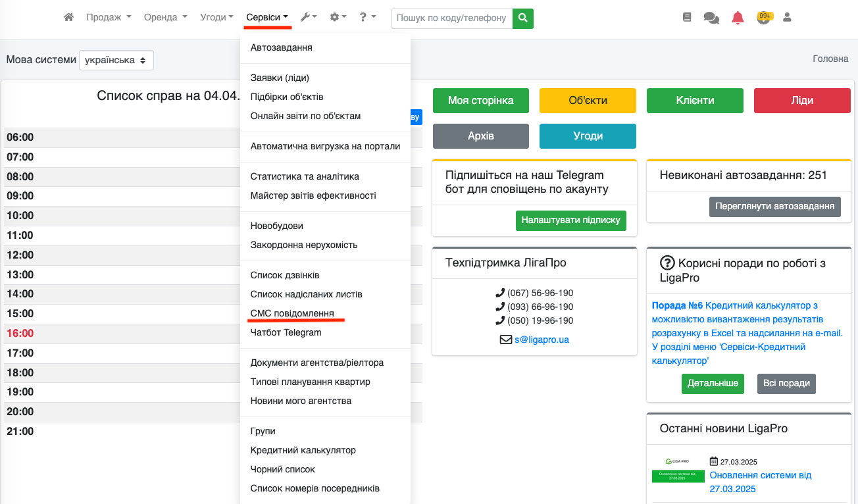The width and height of the screenshot is (858, 504).
Task: Open Чатбот Telegram menu item
Action: pyautogui.click(x=286, y=332)
